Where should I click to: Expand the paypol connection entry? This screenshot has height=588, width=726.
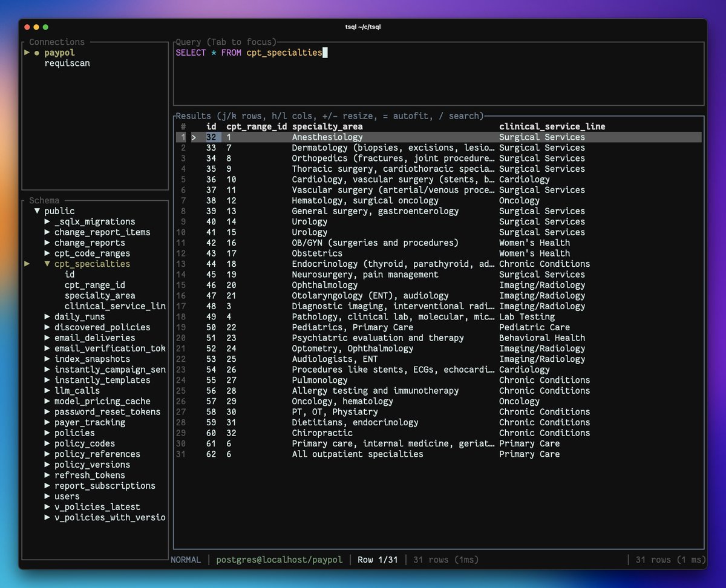click(27, 52)
